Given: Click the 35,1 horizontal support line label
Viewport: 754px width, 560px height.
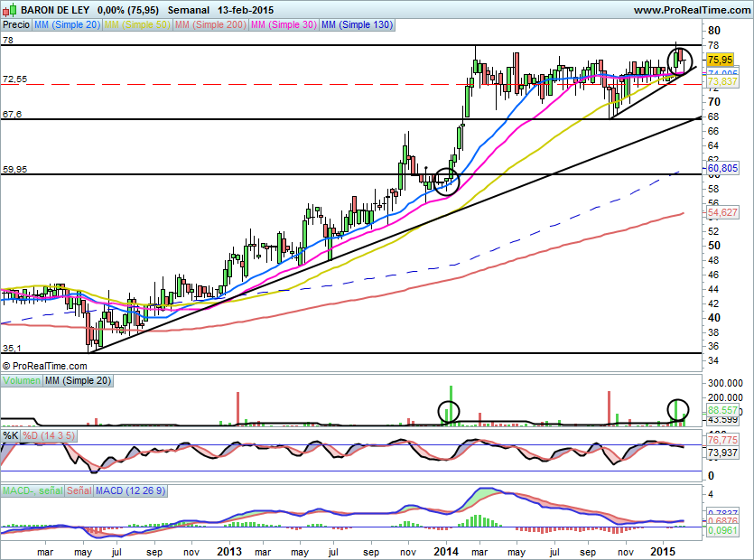Looking at the screenshot, I should tap(12, 348).
